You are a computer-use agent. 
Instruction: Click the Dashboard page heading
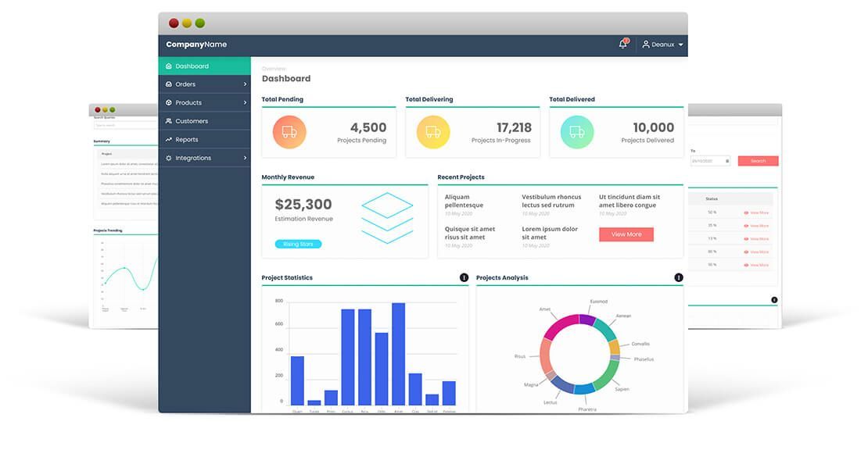286,78
